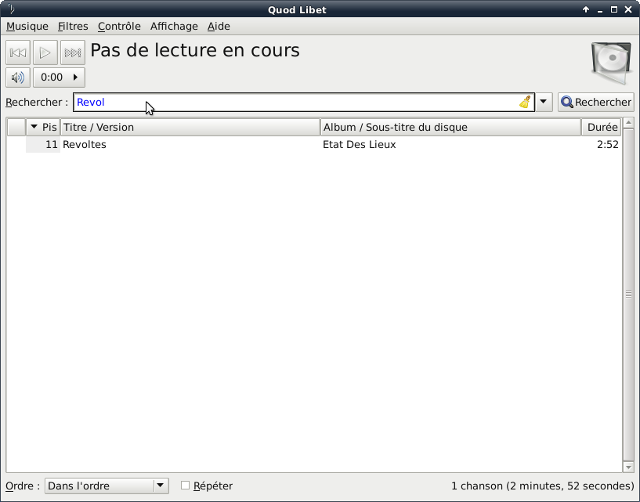Expand the Ordre playback order combo box
This screenshot has width=640, height=502.
[x=107, y=486]
